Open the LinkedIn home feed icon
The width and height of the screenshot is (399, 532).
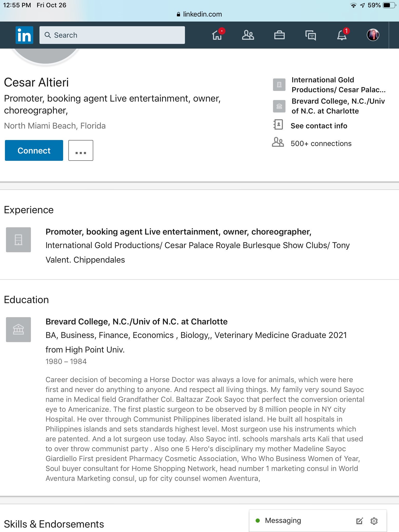tap(217, 35)
